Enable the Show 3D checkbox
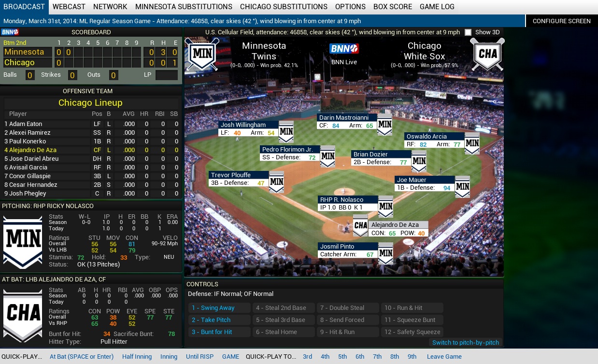This screenshot has width=598, height=364. pos(468,32)
